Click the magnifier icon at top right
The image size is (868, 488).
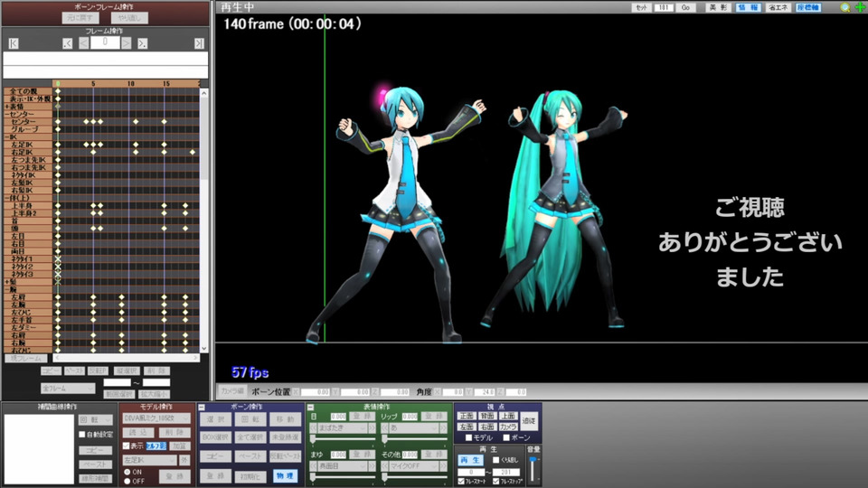[844, 7]
